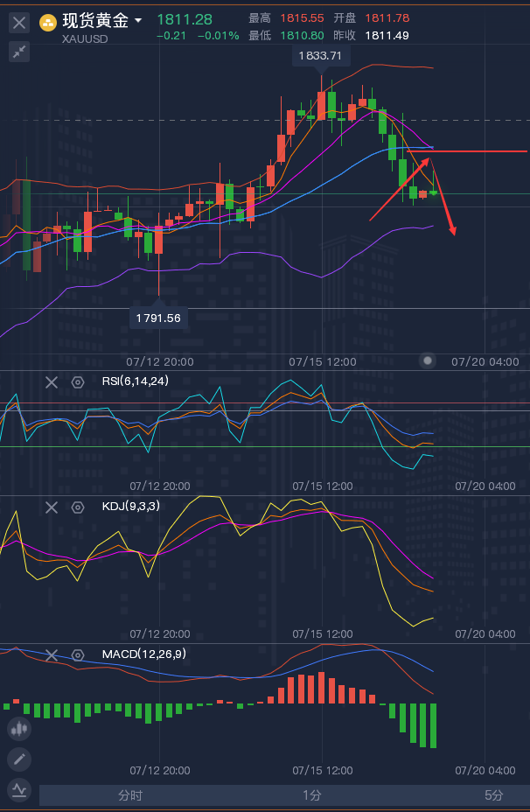
Task: Click the 现货黄金 title text
Action: tap(95, 21)
